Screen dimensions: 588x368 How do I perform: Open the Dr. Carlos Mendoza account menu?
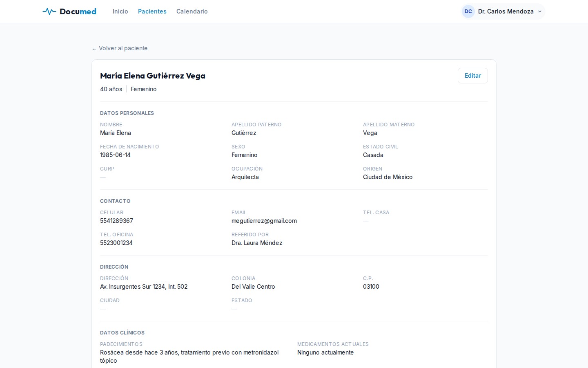(x=506, y=11)
